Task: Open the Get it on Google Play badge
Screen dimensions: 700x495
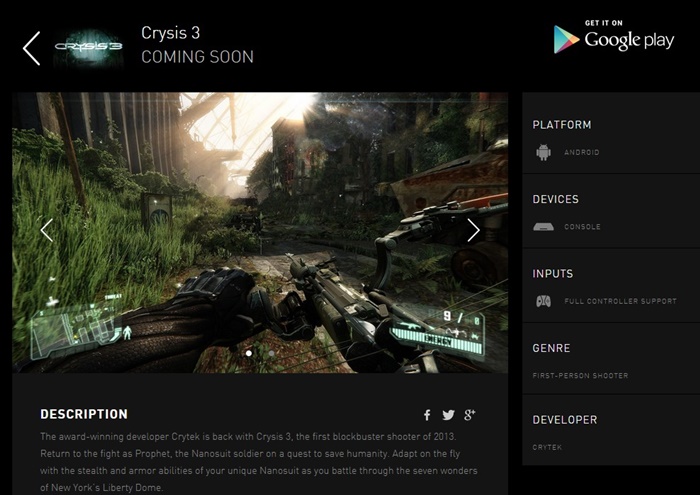Action: tap(614, 37)
